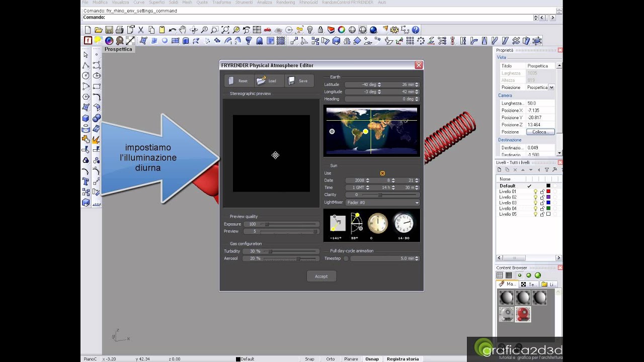Adjust the 1 GMT timezone stepper
The image size is (644, 362).
pyautogui.click(x=368, y=188)
